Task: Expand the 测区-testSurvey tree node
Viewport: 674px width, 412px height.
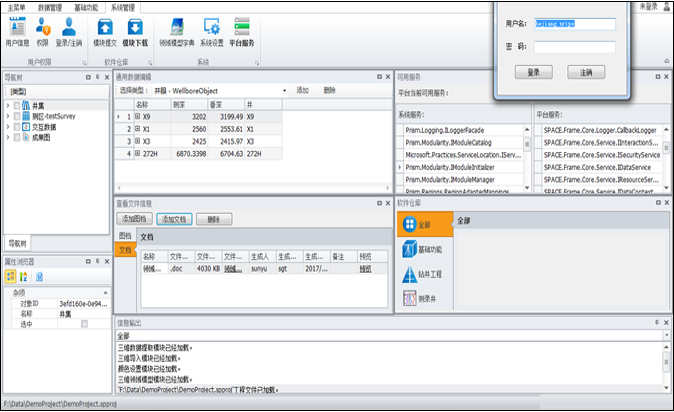Action: 8,115
